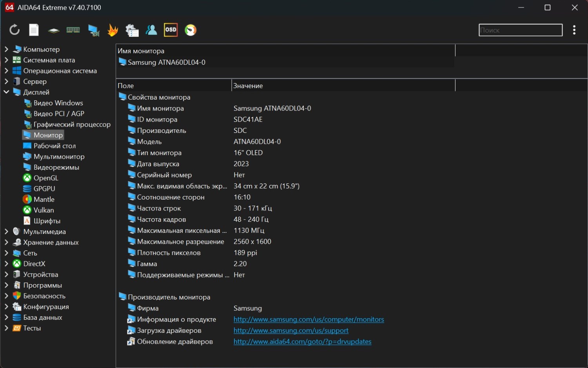Collapse the Дисплей tree node
Viewport: 588px width, 368px height.
pos(6,92)
